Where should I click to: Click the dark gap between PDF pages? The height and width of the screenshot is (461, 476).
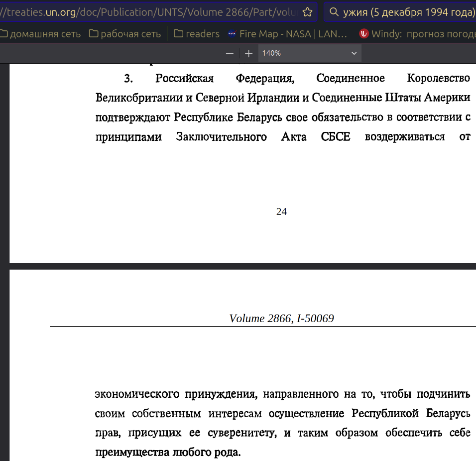(x=243, y=266)
